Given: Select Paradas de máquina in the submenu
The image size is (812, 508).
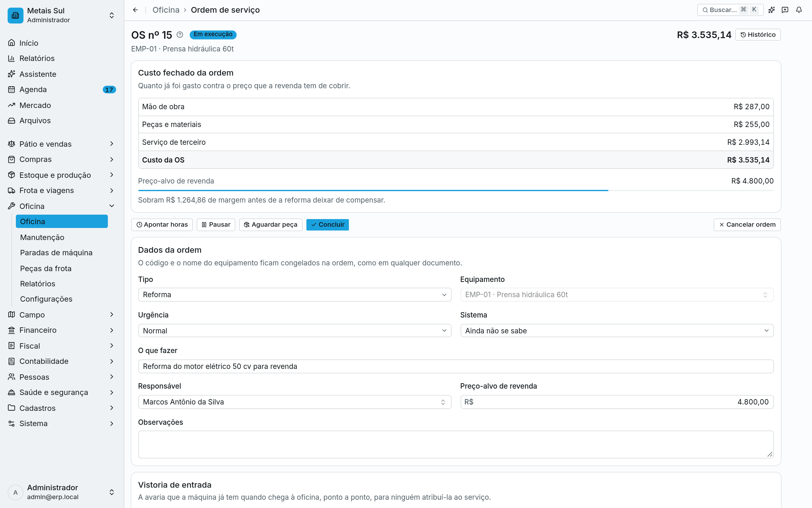Looking at the screenshot, I should (x=62, y=253).
